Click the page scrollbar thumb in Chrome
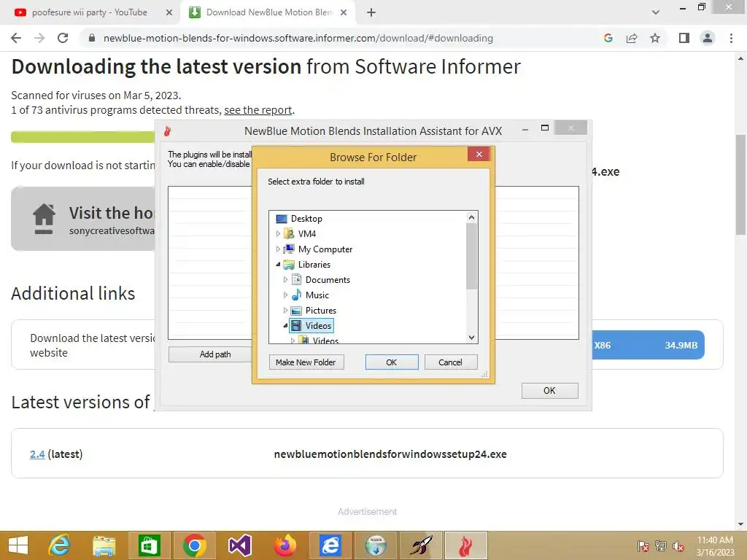 click(740, 184)
